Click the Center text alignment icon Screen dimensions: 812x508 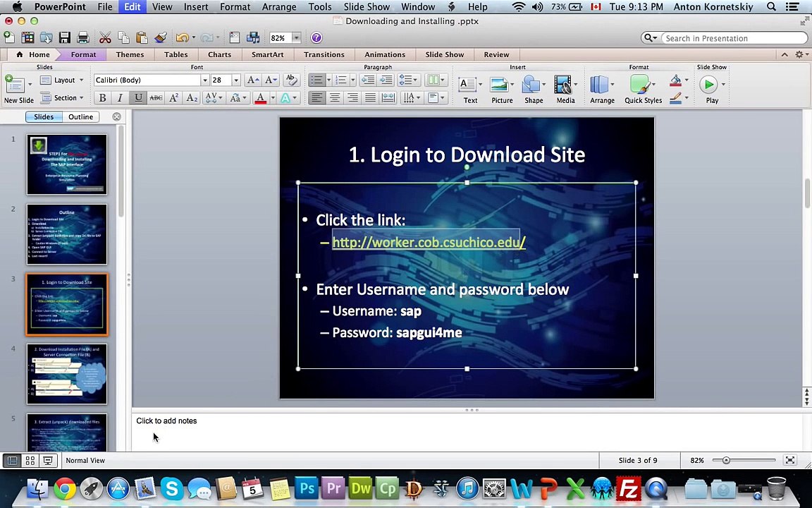click(335, 97)
